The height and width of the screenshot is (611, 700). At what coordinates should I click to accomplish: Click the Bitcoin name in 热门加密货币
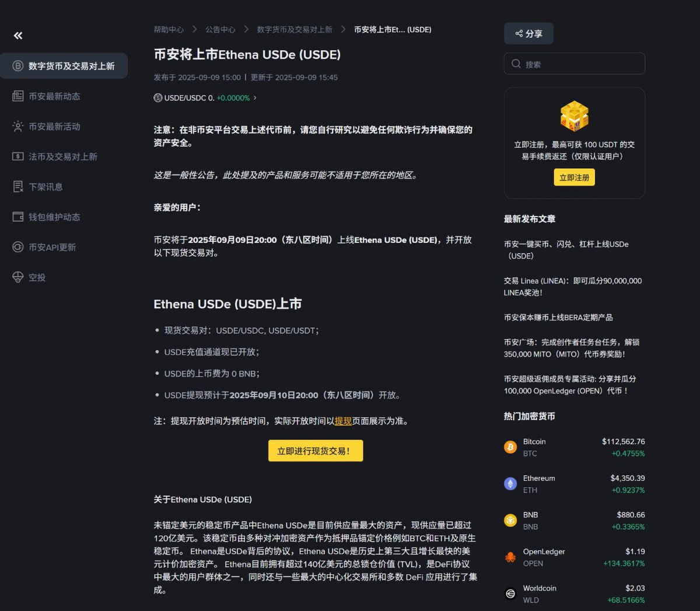(x=534, y=442)
